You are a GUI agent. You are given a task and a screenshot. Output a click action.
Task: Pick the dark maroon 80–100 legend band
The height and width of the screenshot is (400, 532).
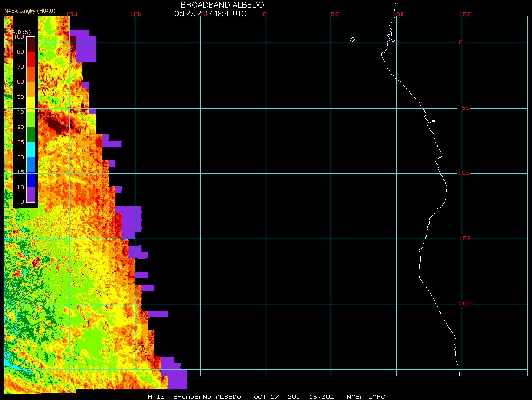click(x=31, y=44)
